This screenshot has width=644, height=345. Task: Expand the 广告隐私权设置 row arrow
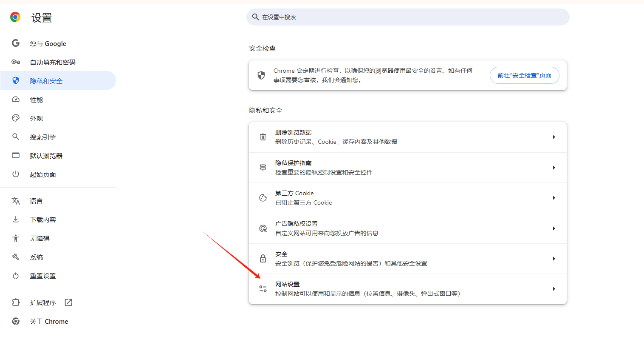[554, 228]
